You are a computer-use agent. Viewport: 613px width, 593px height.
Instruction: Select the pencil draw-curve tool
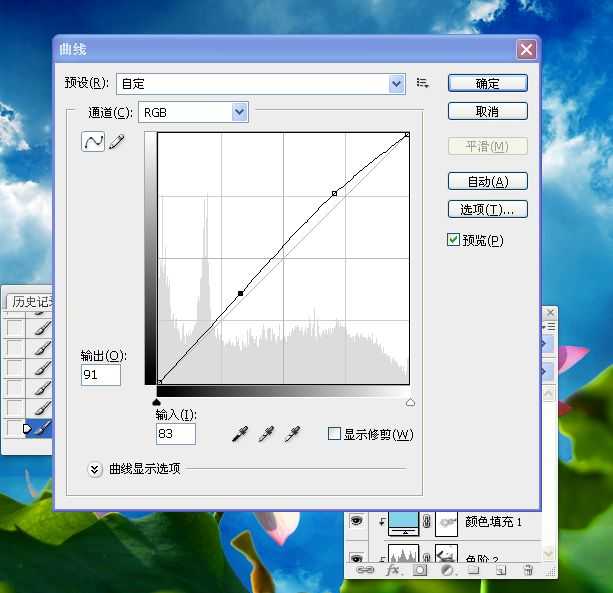coord(117,142)
